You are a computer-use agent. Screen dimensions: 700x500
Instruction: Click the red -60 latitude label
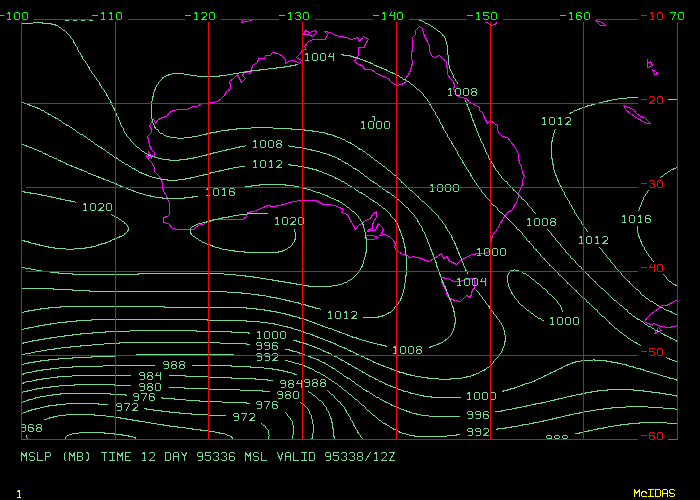pyautogui.click(x=654, y=436)
